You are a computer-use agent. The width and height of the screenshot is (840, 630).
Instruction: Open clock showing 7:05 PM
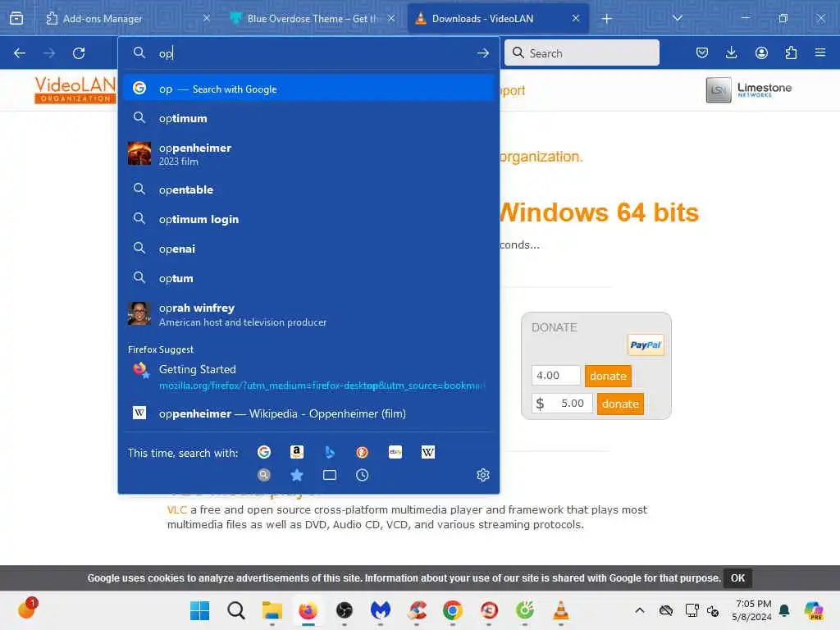(x=752, y=610)
